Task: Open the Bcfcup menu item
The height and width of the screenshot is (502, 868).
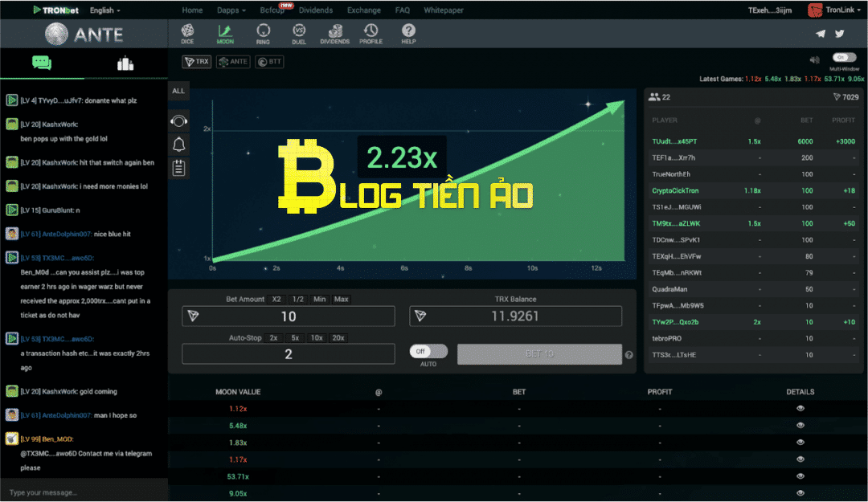Action: (272, 10)
